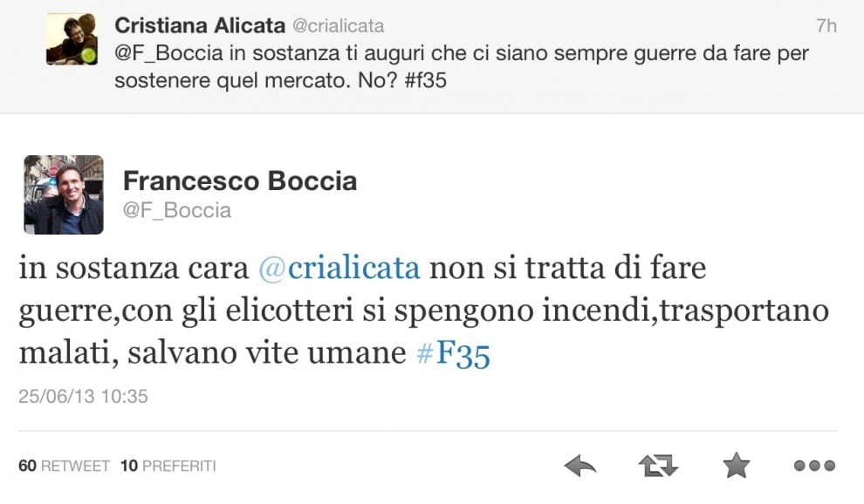864x504 pixels.
Task: Open the @F_Boccia handle below name
Action: click(177, 210)
